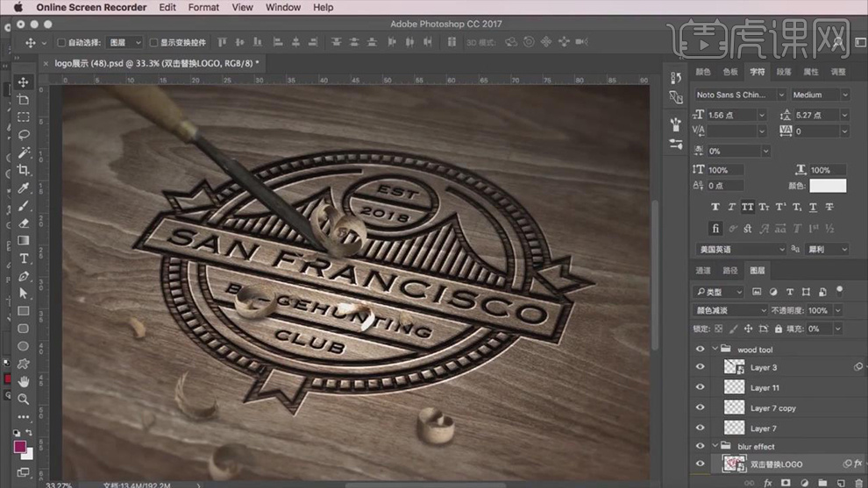The image size is (868, 488).
Task: Collapse the blur effect group
Action: (x=715, y=446)
